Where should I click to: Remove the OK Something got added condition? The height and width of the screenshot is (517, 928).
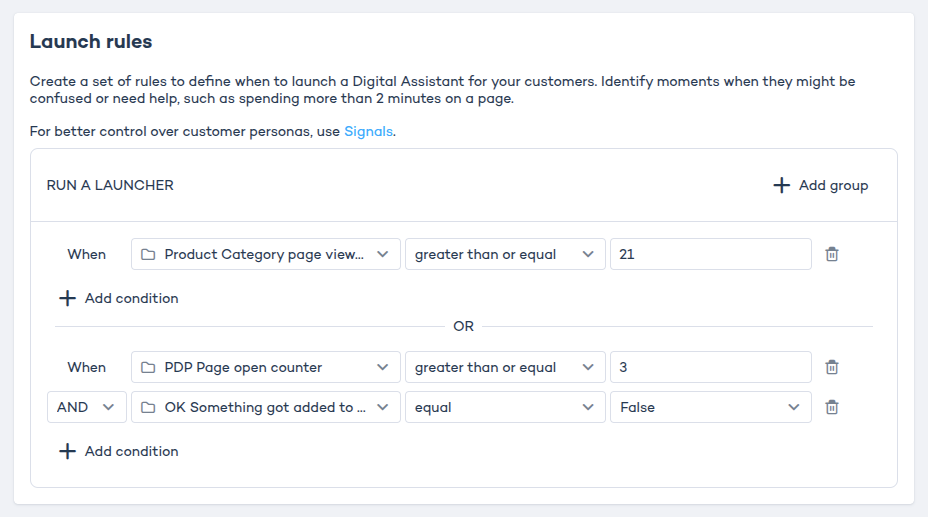pyautogui.click(x=831, y=407)
